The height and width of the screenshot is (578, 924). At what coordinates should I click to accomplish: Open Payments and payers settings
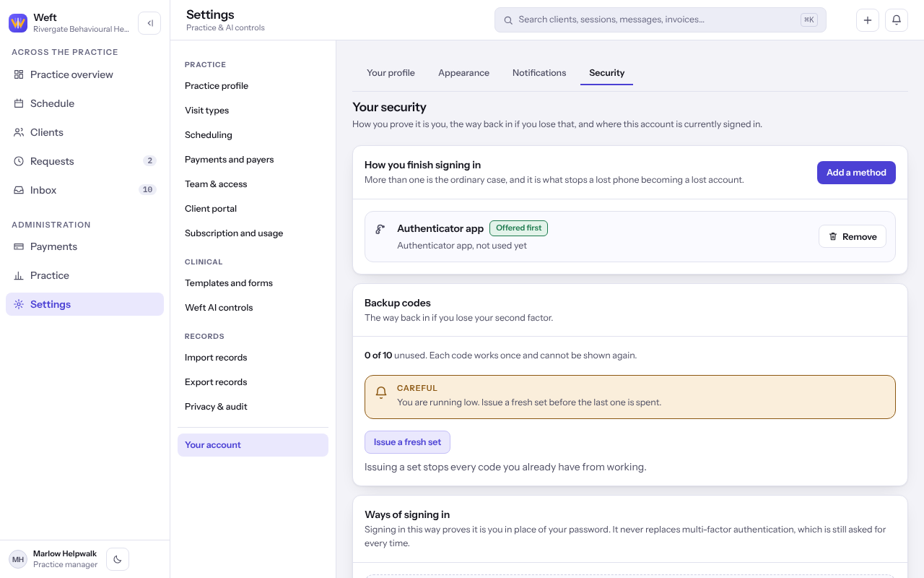pos(253,160)
